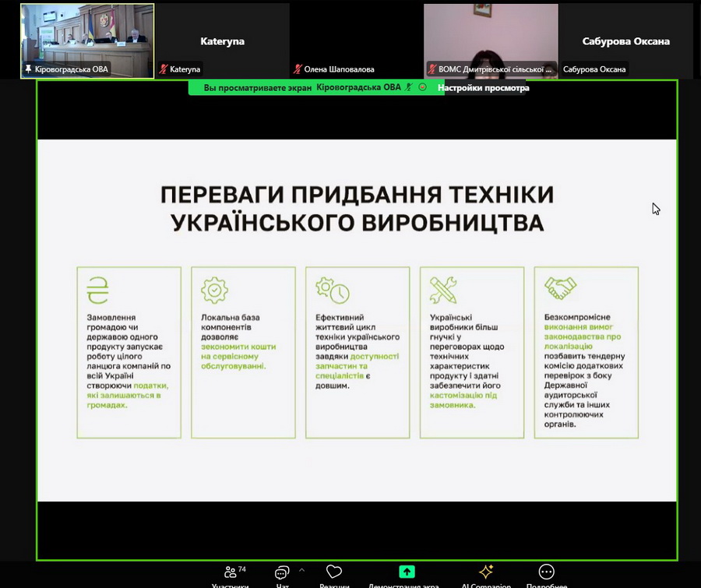
Task: Click the shared slide title text
Action: 357,208
